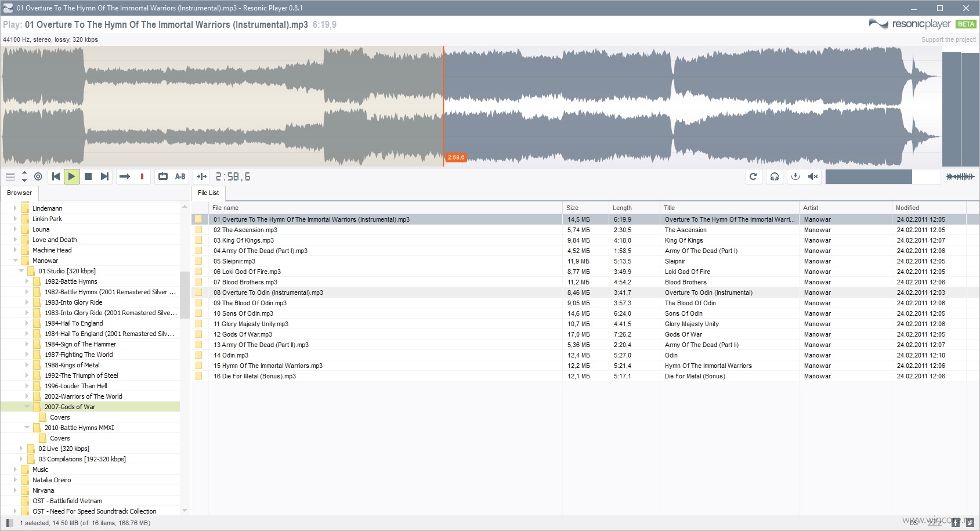Click the Louna folder icon
Screen dimensions: 980x531
click(25, 229)
